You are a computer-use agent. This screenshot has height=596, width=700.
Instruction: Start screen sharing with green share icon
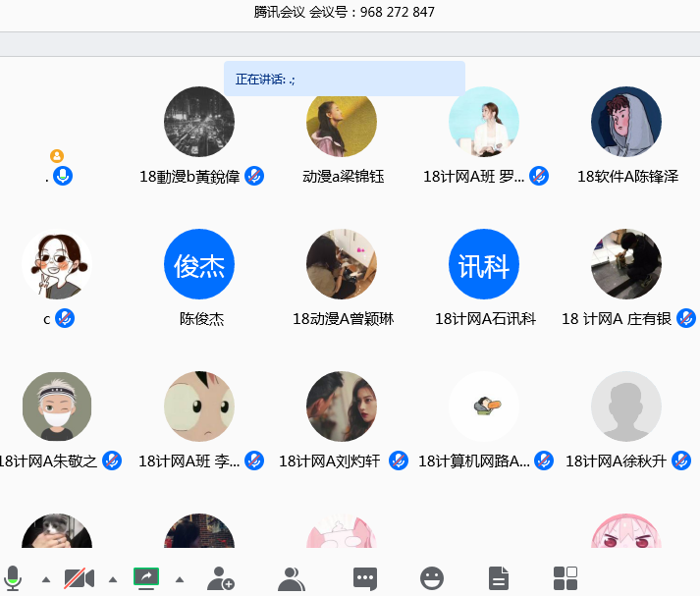[x=146, y=577]
